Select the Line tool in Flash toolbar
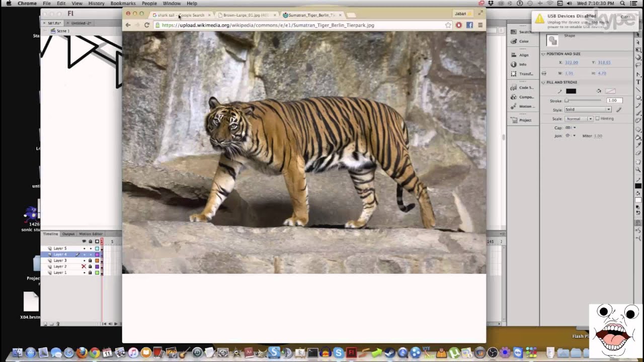Viewport: 644px width, 362px height. (638, 89)
